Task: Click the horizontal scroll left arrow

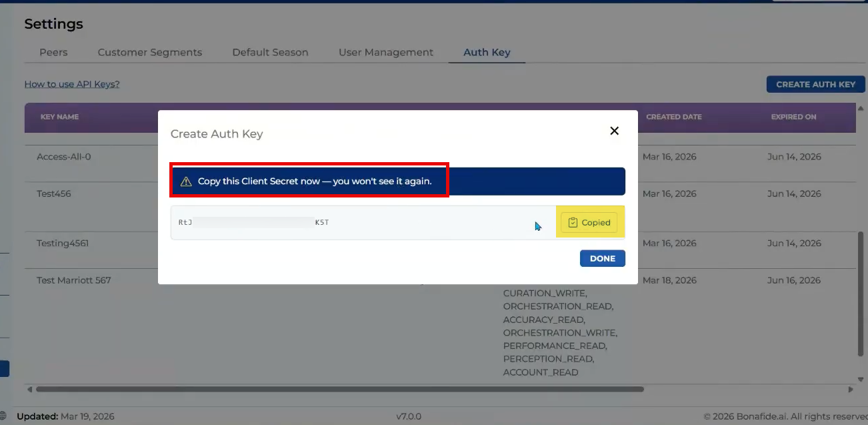Action: click(x=29, y=389)
